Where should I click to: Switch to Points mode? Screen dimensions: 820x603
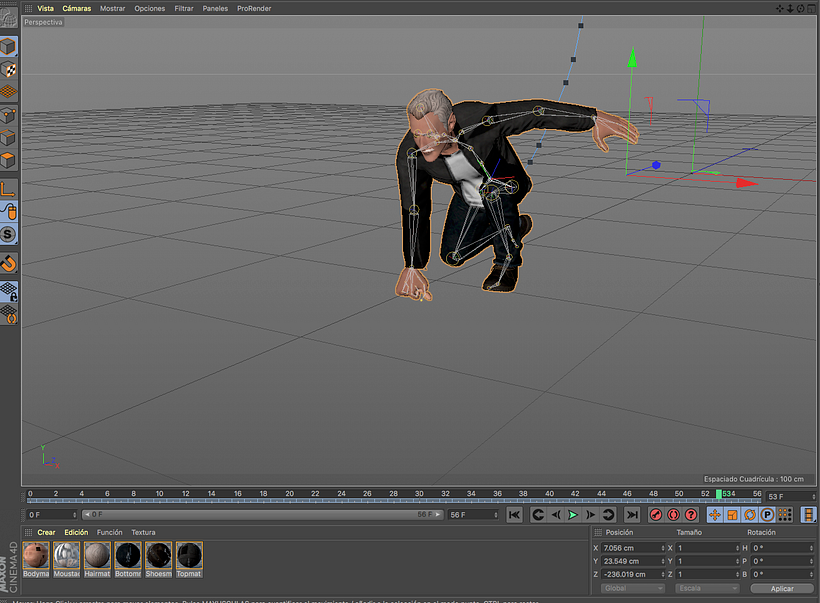(x=8, y=115)
